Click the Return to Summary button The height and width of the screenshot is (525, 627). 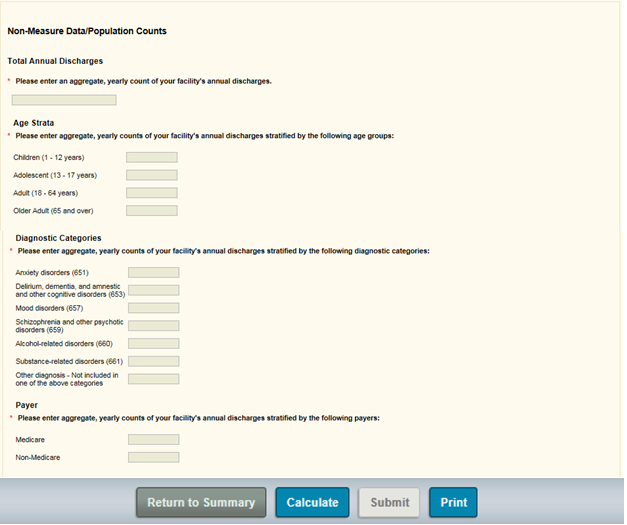click(x=201, y=503)
